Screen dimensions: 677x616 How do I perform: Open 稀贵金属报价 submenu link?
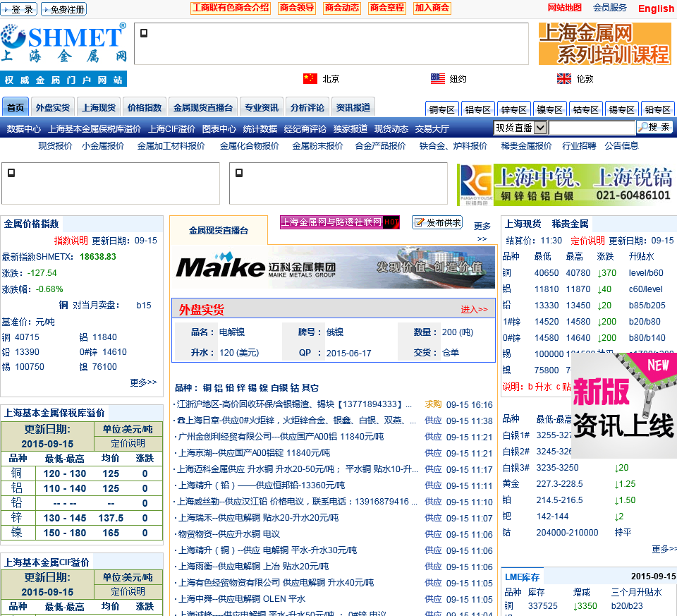[526, 145]
